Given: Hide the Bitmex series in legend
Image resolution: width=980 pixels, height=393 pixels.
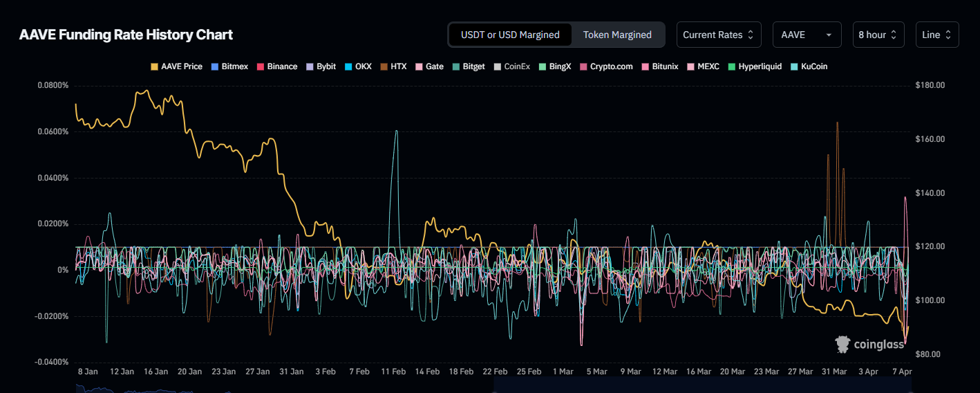Looking at the screenshot, I should click(215, 67).
